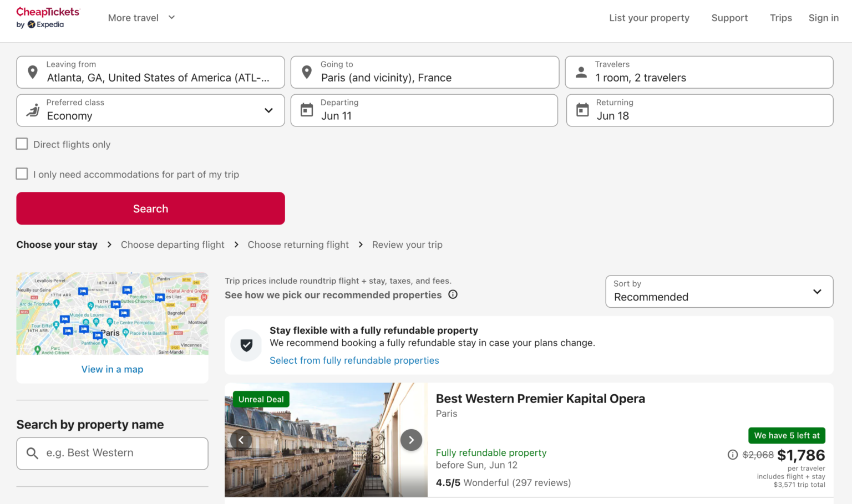Screen dimensions: 852x504
Task: Click the next arrow on the hotel photo carousel
Action: point(411,439)
